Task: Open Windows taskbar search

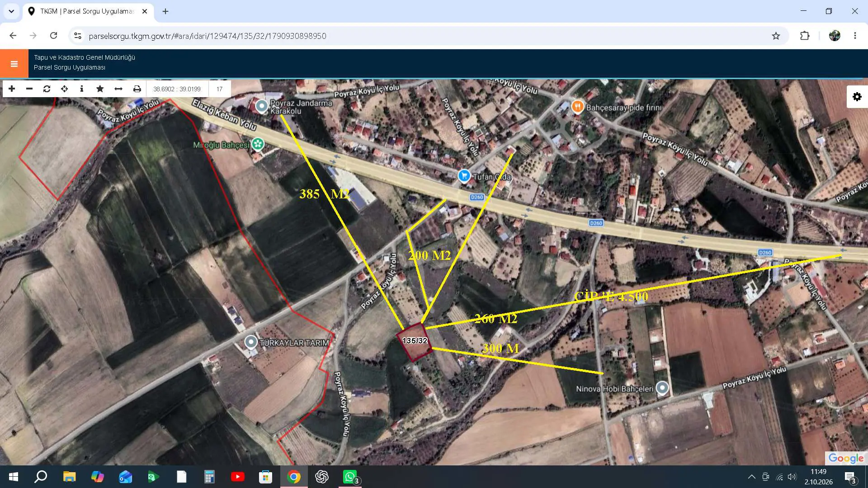Action: coord(41,477)
